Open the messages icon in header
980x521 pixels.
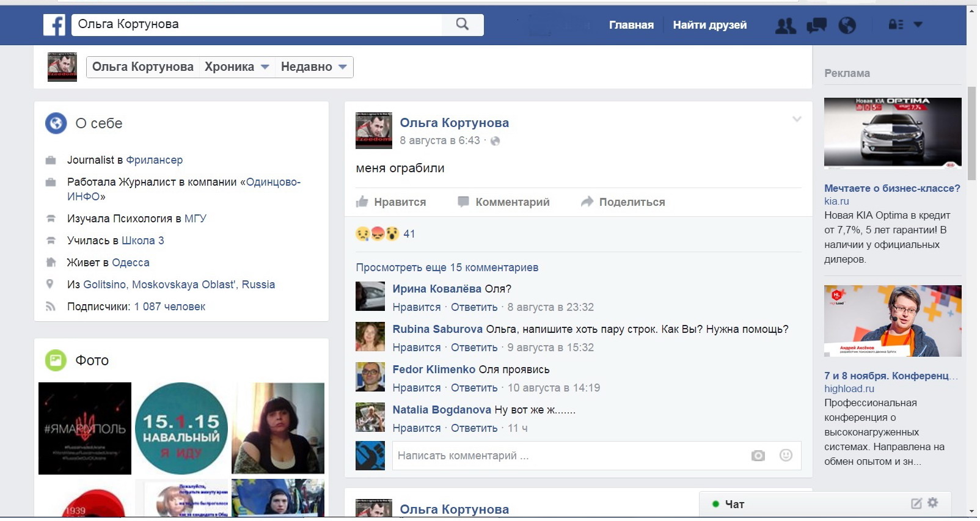816,25
